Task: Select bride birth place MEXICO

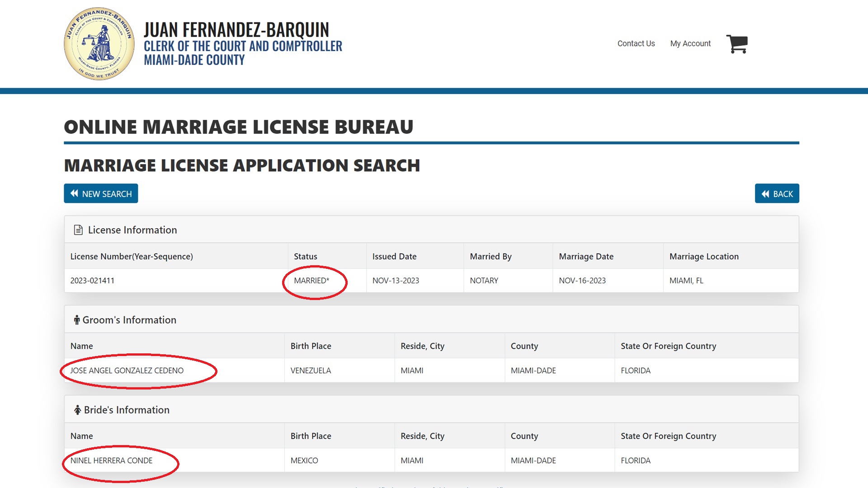Action: coord(304,460)
